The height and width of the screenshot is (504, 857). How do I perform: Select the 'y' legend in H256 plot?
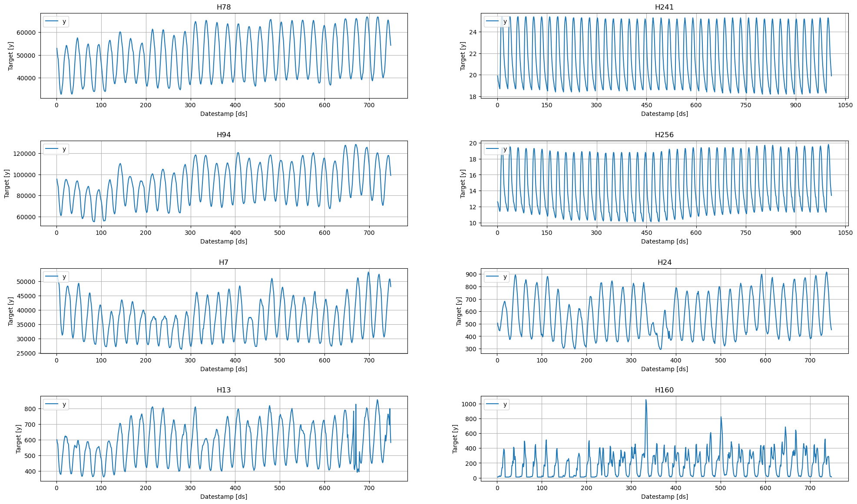coord(496,149)
